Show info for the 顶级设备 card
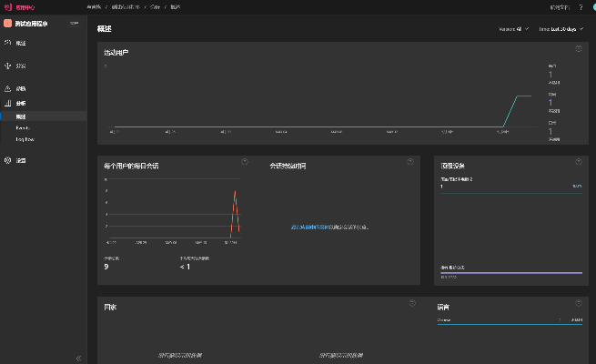The image size is (596, 364). coord(578,161)
